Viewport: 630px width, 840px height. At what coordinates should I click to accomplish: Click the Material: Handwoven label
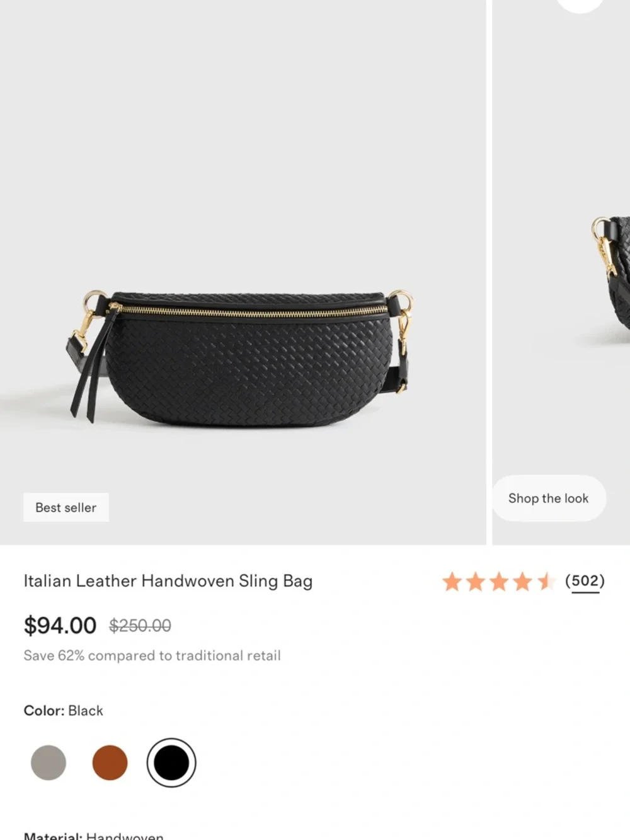click(93, 836)
